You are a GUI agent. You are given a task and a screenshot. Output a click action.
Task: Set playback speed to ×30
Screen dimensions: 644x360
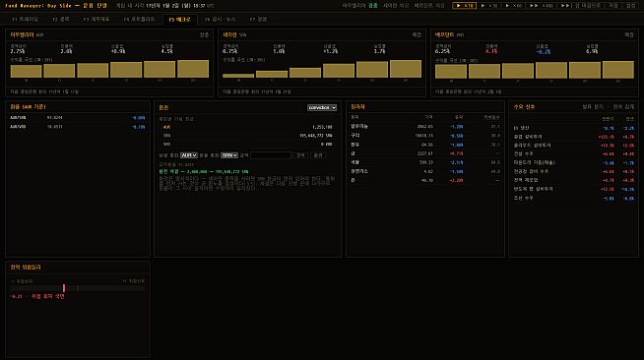(489, 6)
